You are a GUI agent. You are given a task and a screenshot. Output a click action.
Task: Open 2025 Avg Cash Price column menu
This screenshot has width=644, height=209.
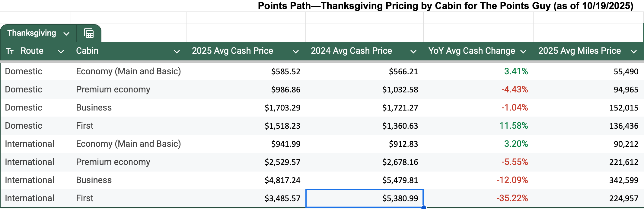[296, 52]
